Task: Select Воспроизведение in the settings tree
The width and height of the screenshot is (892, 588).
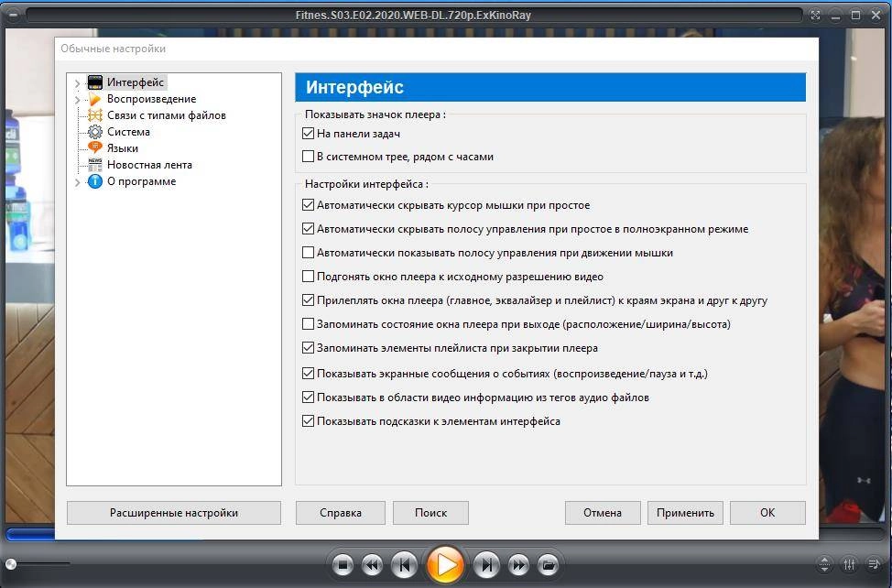Action: point(151,99)
